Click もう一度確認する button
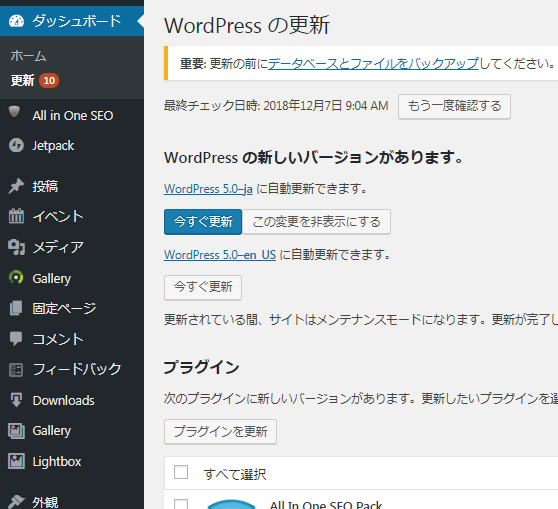This screenshot has width=558, height=509. [x=454, y=106]
